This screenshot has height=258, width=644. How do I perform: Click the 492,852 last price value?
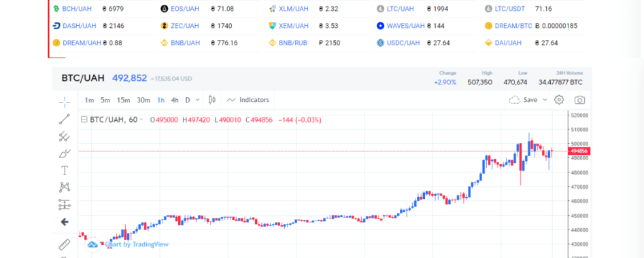coord(129,78)
